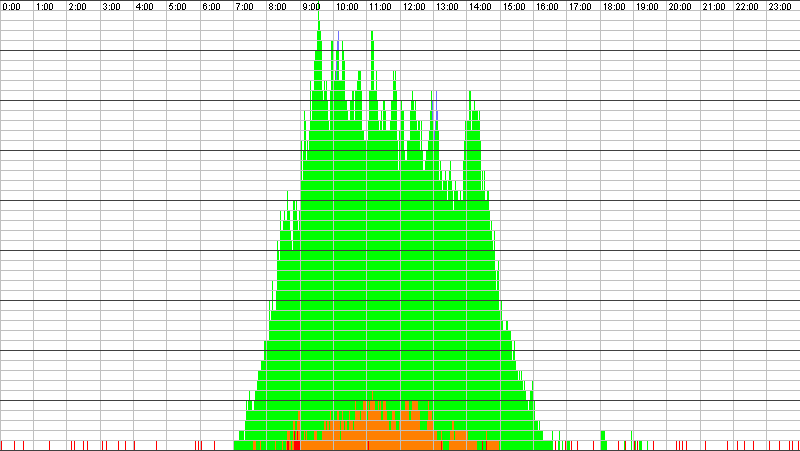Select the 1:00 hour label
Viewport: 800px width, 451px height.
tap(44, 7)
